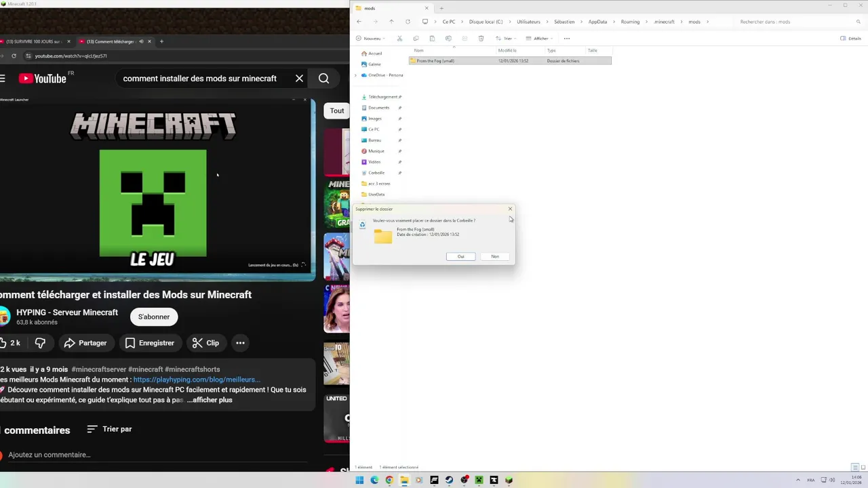Click the Rename icon in Explorer toolbar
This screenshot has height=488, width=868.
pos(448,39)
